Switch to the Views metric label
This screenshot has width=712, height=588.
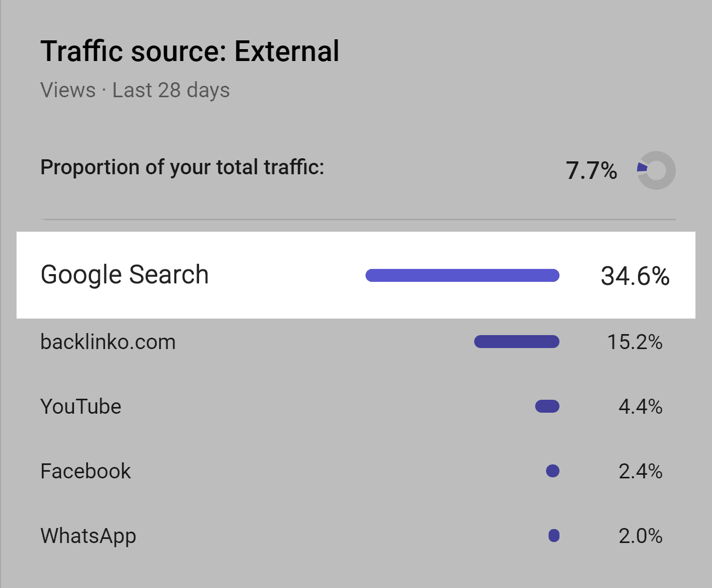point(67,90)
